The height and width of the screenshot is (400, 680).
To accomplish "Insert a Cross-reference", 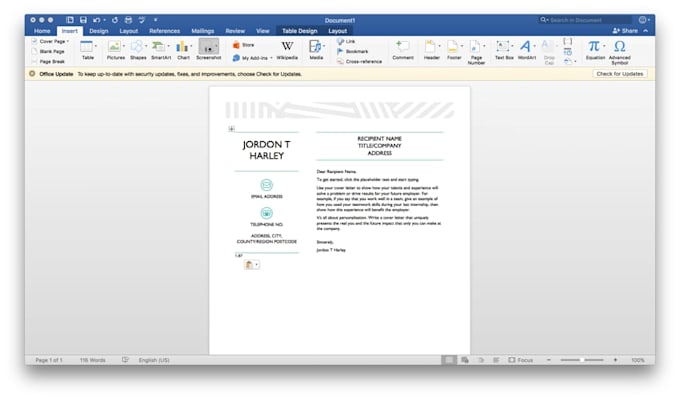I will [360, 62].
